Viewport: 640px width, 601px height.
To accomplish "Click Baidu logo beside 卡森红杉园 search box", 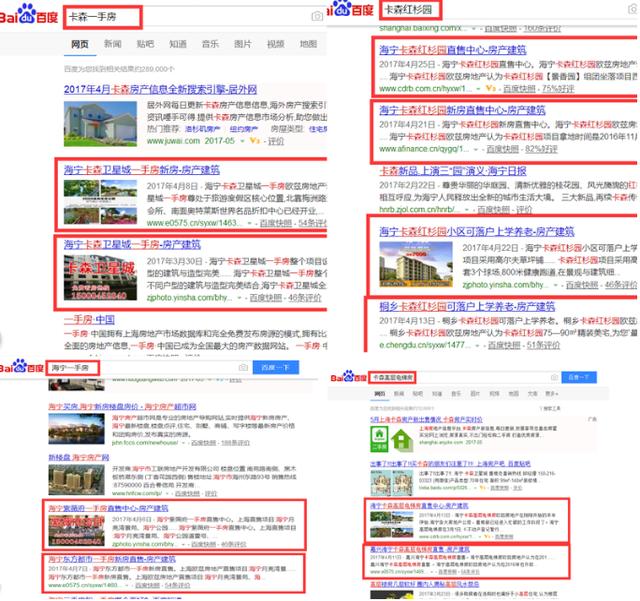I will click(350, 9).
